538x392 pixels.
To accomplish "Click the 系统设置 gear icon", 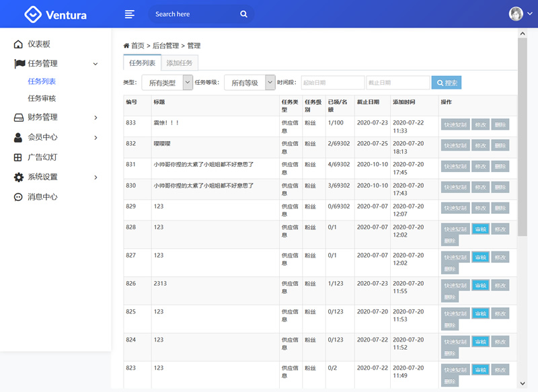I will (18, 178).
